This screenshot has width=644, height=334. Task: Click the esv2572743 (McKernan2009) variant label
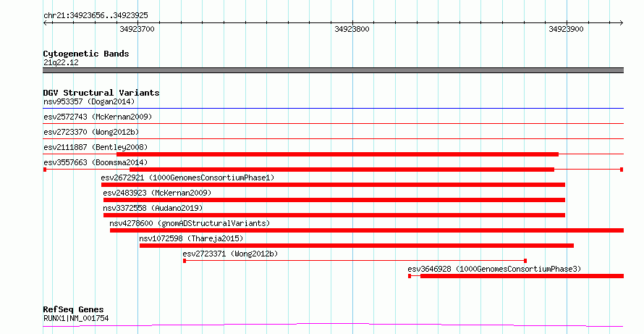pyautogui.click(x=98, y=117)
